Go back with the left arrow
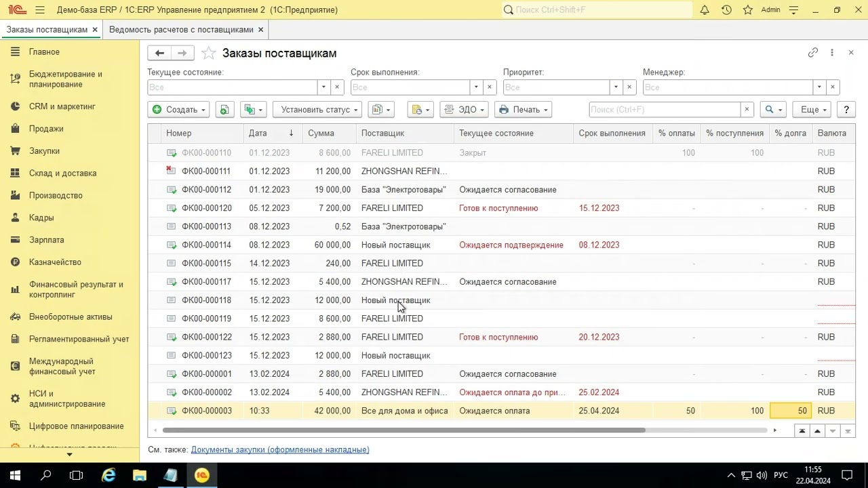Viewport: 868px width, 488px height. pyautogui.click(x=159, y=53)
